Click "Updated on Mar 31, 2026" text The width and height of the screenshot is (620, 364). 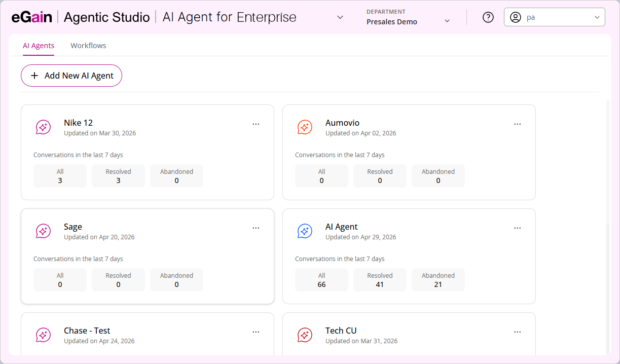pos(361,341)
